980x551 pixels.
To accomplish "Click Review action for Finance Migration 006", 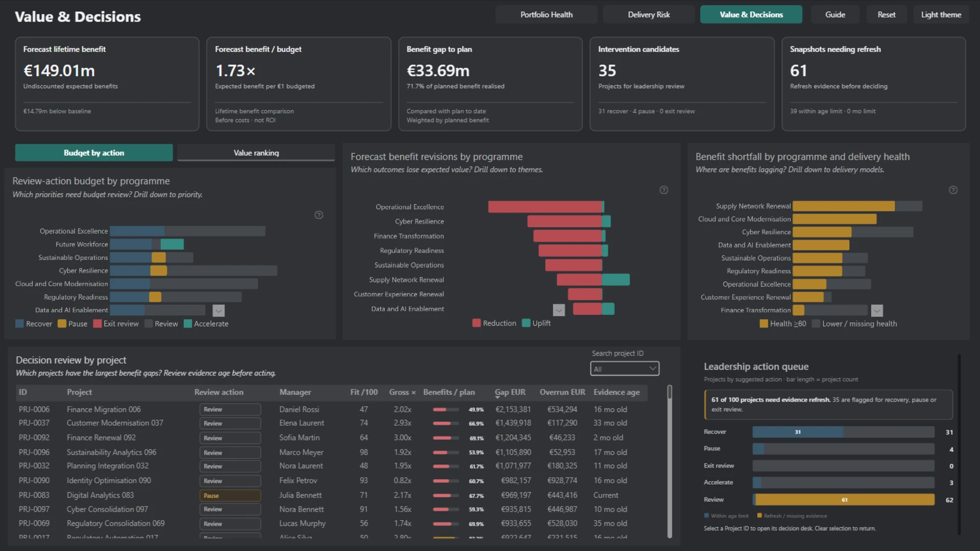I will pos(230,409).
